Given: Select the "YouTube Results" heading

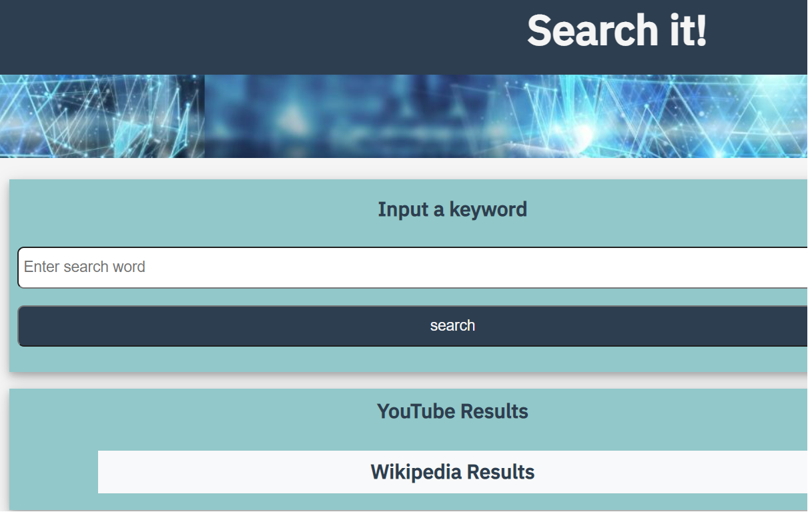Looking at the screenshot, I should click(x=452, y=411).
